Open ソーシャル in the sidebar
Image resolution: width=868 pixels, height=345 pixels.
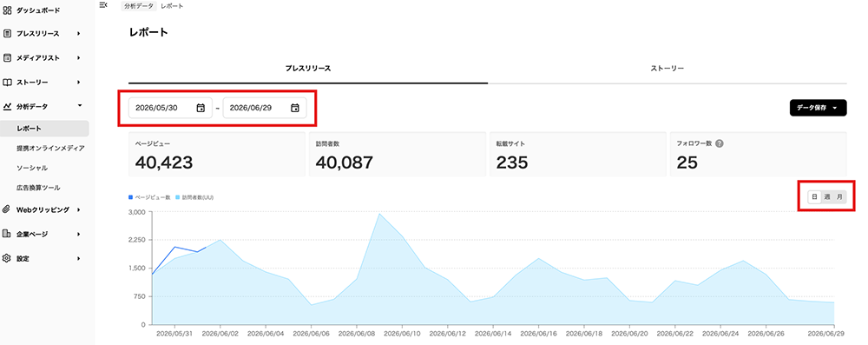point(32,168)
